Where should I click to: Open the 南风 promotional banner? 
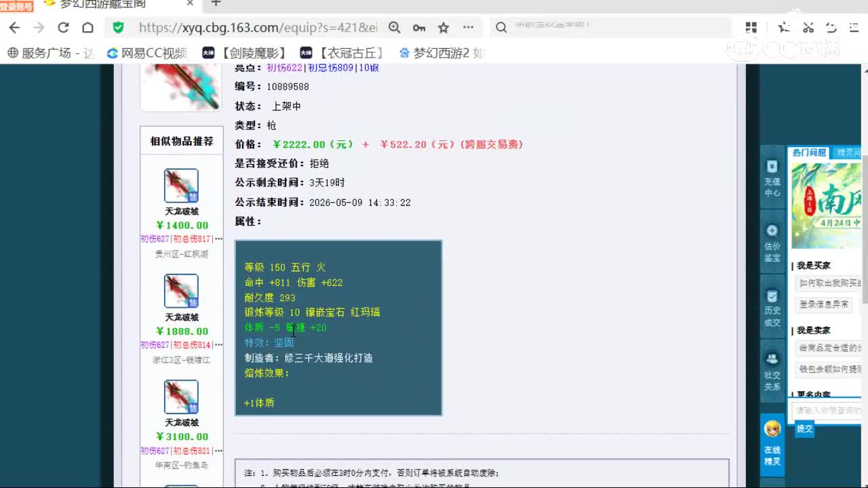826,206
